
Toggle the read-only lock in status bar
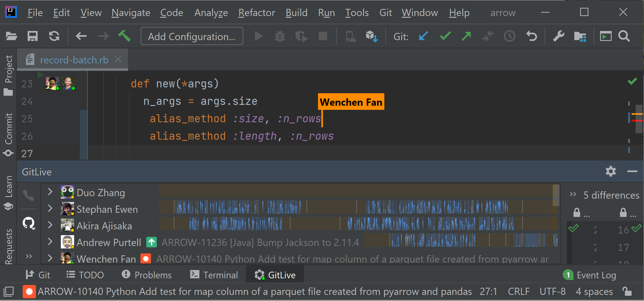[627, 291]
